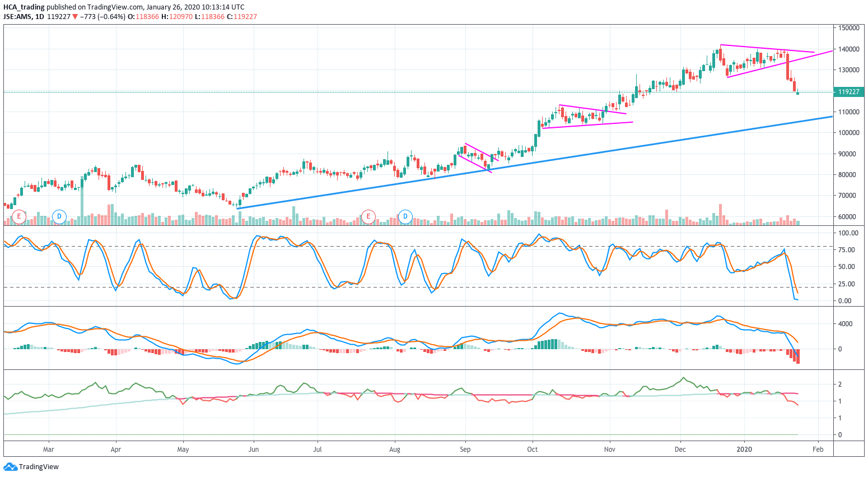Select the JSE:AMS symbol label

click(17, 16)
